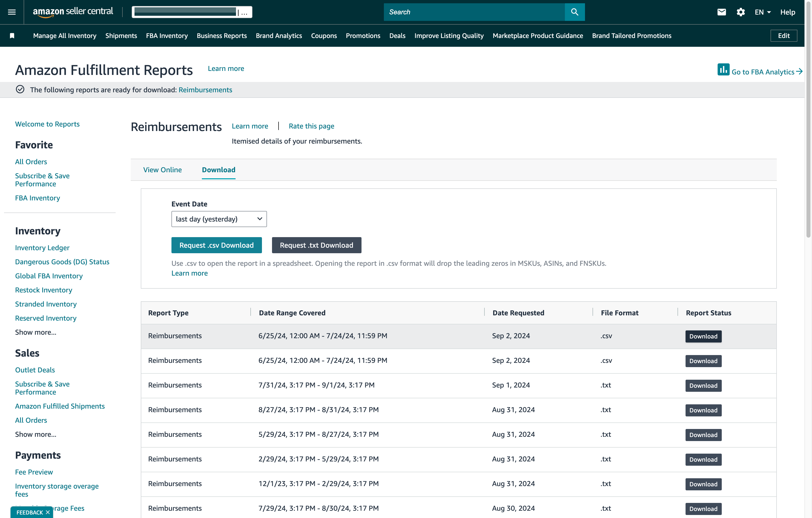Click the Search input field
Screen dimensions: 812x518
[x=474, y=12]
